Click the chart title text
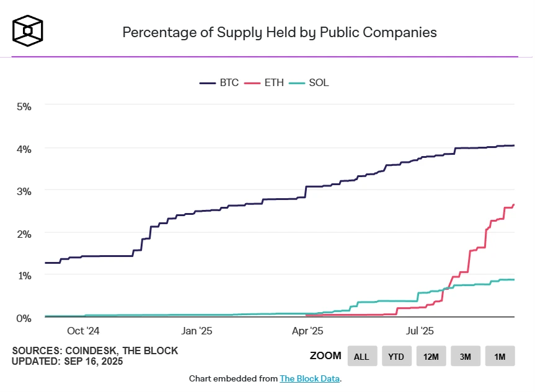 (280, 32)
